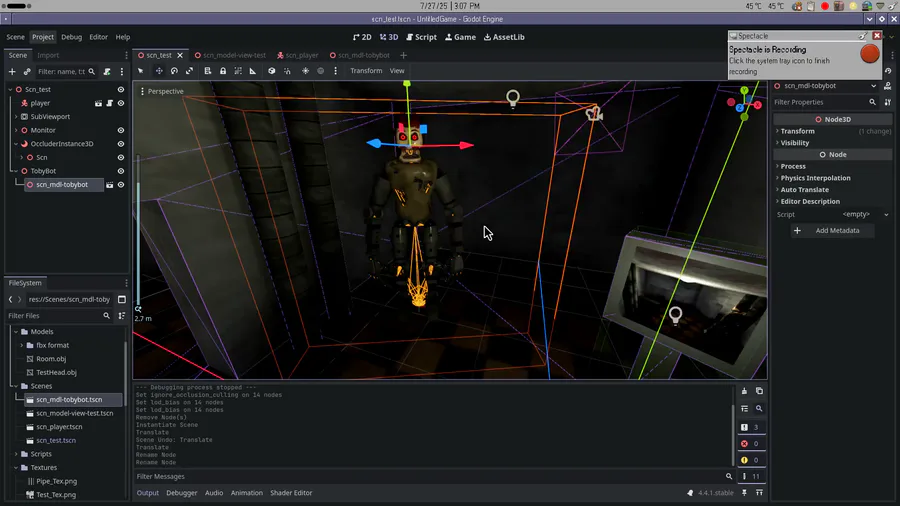Open the scn_mdl-tobybot scene instance in editor
The image size is (900, 506).
110,185
